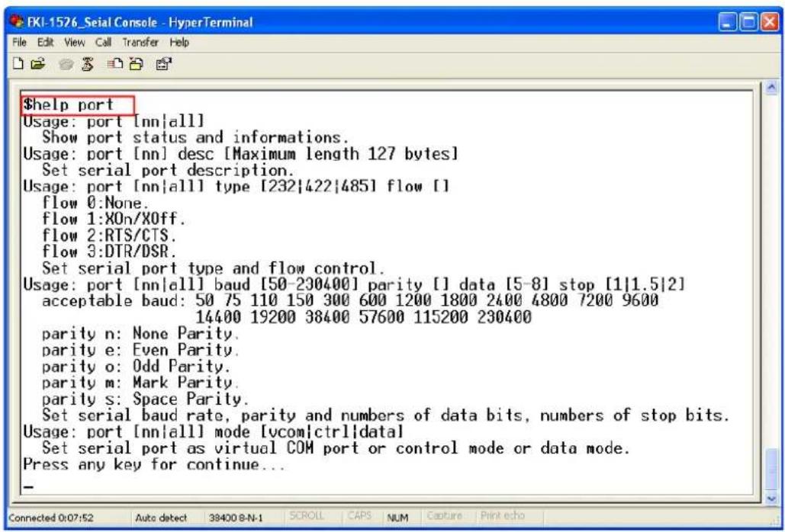This screenshot has height=532, width=785.
Task: Click 'parity o: Odd Parity.' line
Action: point(136,367)
